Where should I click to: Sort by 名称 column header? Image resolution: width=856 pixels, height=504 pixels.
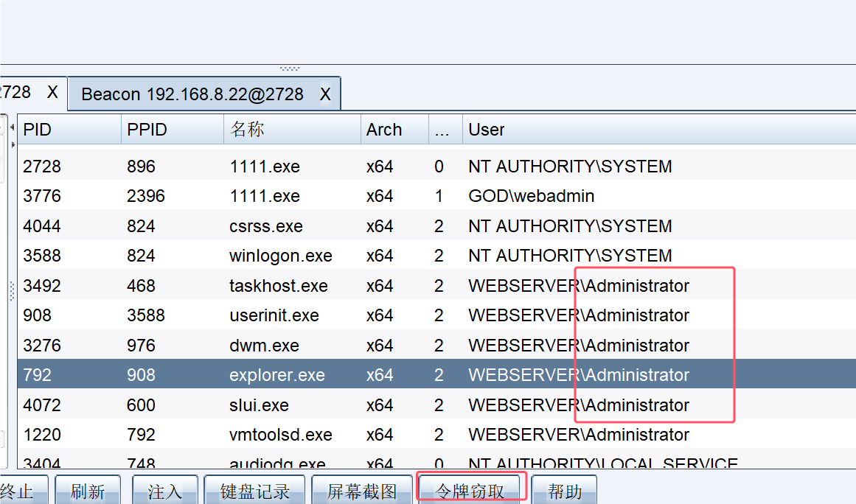pos(291,130)
